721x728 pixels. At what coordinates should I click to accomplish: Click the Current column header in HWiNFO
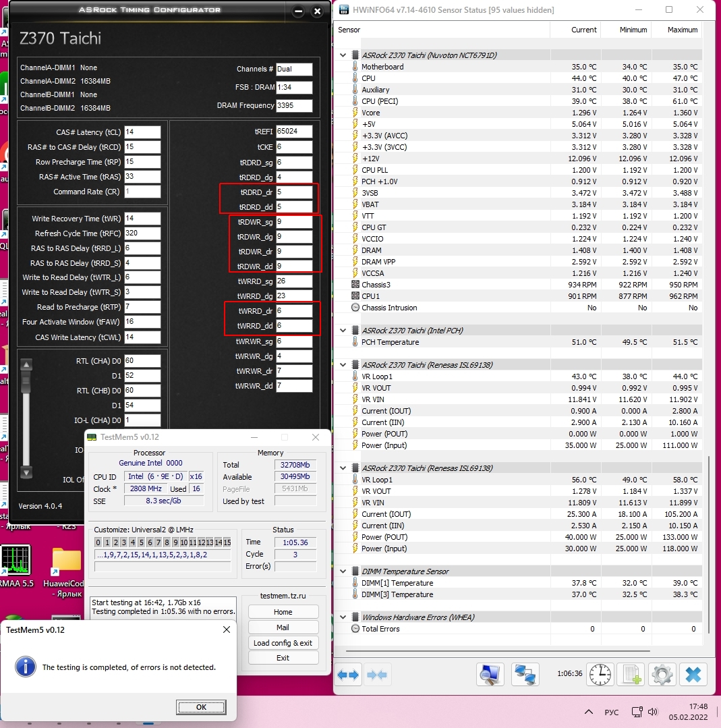583,30
